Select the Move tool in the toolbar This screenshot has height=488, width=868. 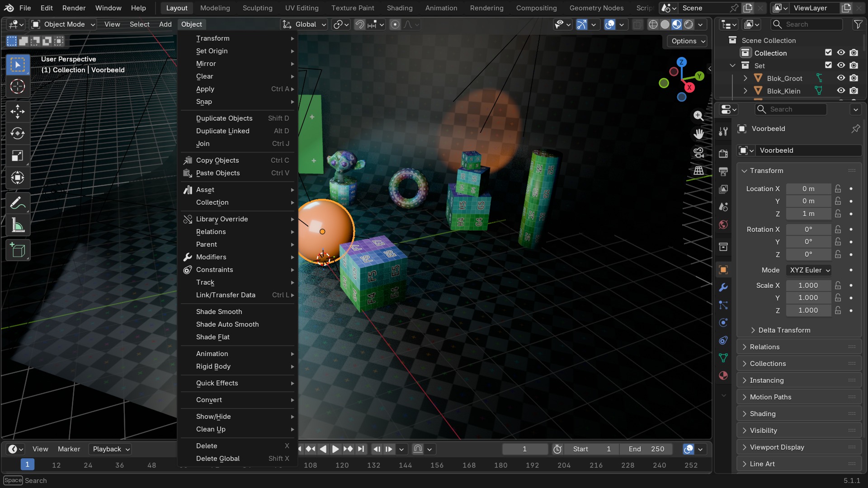pyautogui.click(x=18, y=111)
